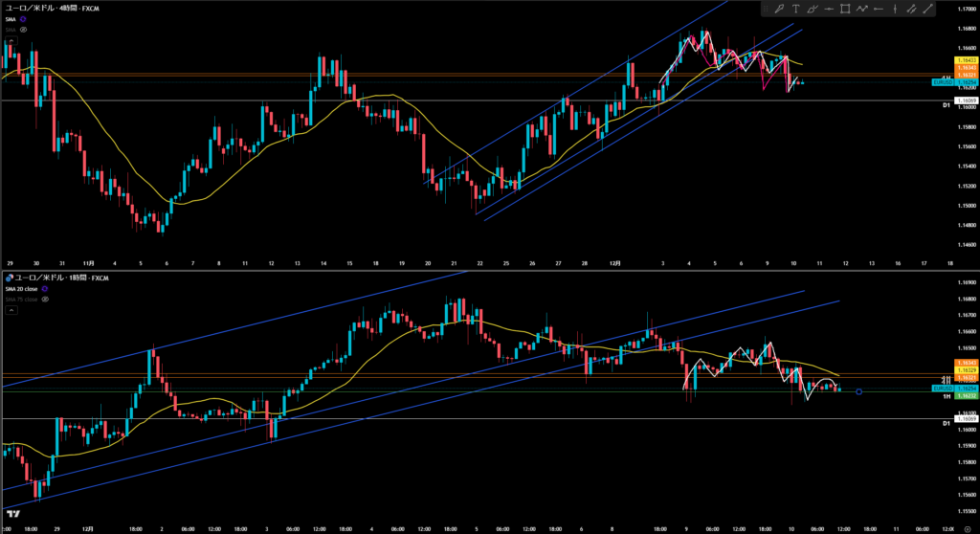
Task: Select the Text tool in drawing toolbar
Action: (796, 10)
